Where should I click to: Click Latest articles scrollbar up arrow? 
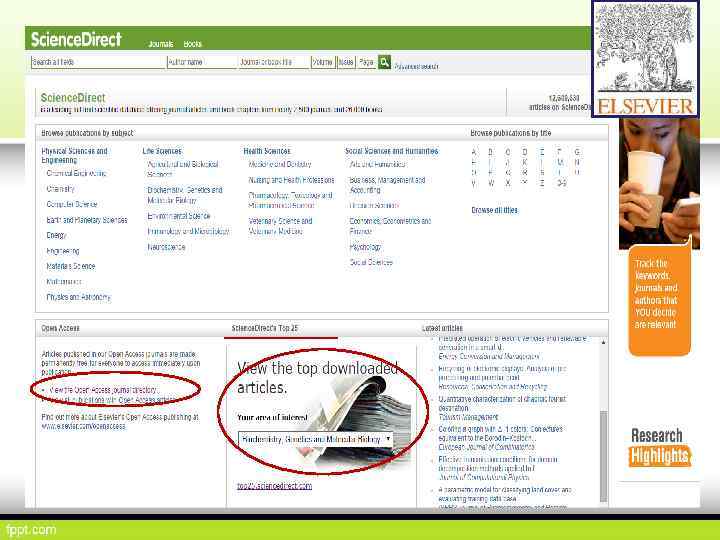[603, 343]
